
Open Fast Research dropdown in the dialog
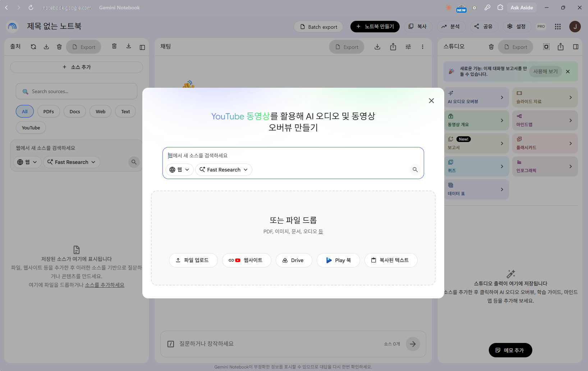pos(224,170)
